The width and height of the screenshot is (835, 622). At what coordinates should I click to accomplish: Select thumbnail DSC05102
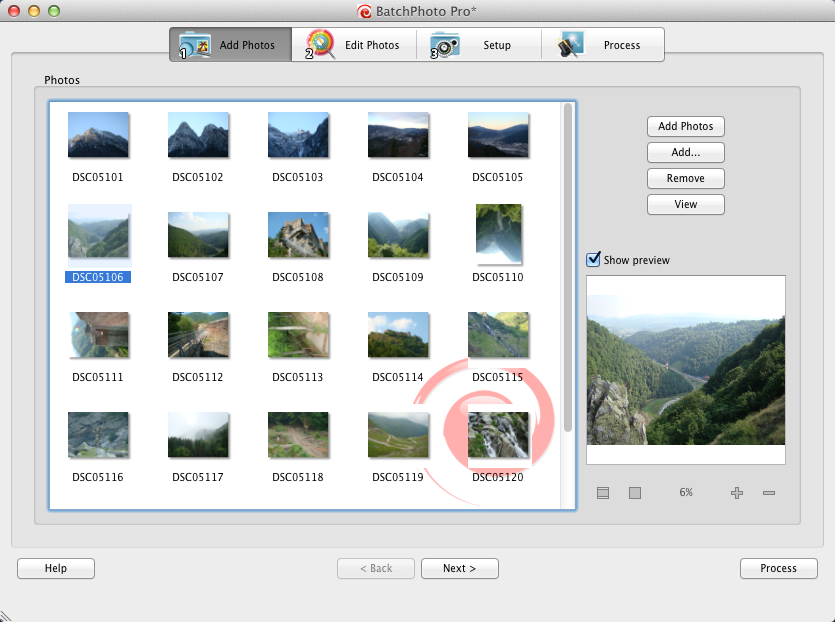[x=198, y=135]
